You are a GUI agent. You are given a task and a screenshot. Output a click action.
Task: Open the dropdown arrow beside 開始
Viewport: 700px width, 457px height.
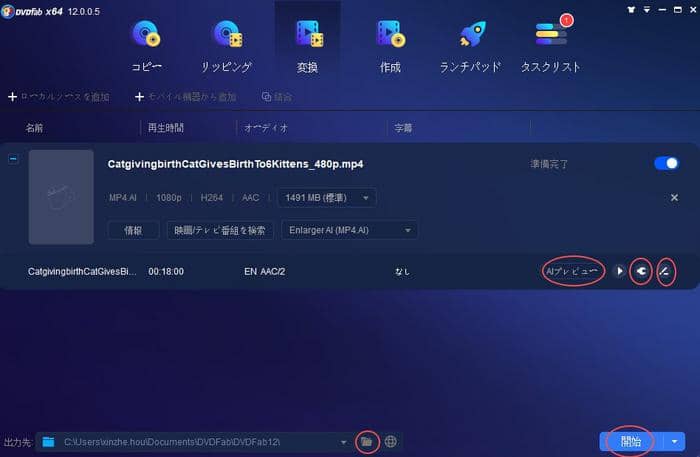coord(674,442)
